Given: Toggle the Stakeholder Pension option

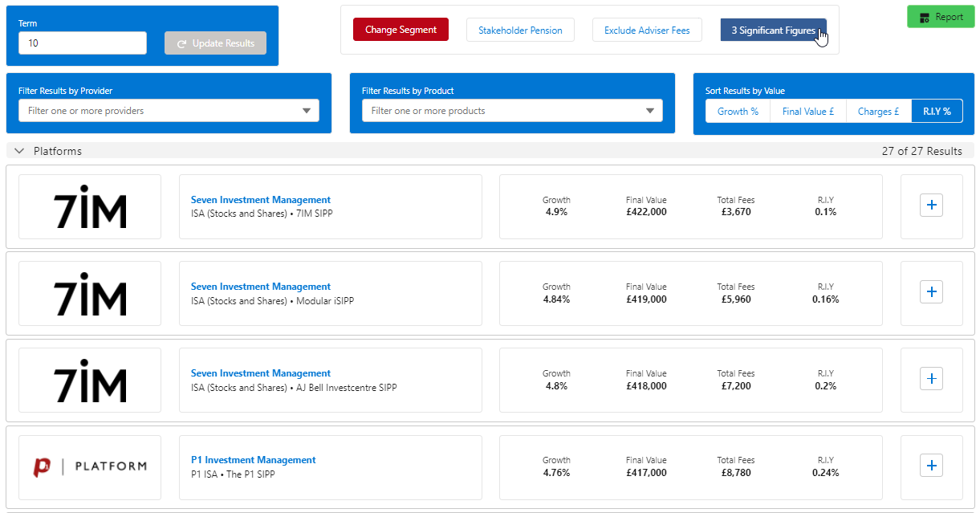Looking at the screenshot, I should click(520, 31).
